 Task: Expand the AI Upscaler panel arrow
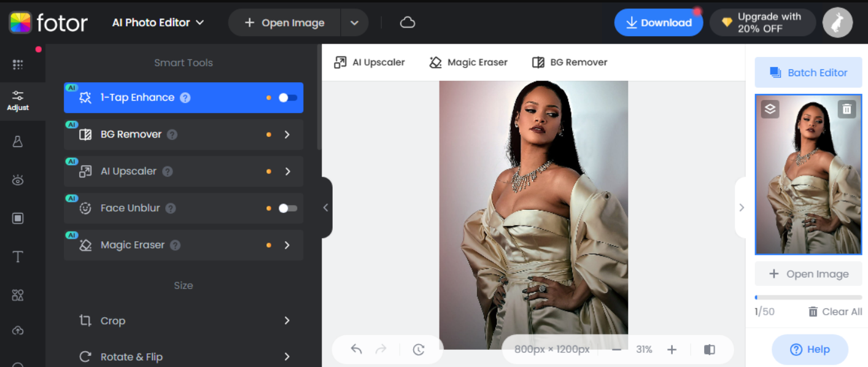tap(287, 171)
